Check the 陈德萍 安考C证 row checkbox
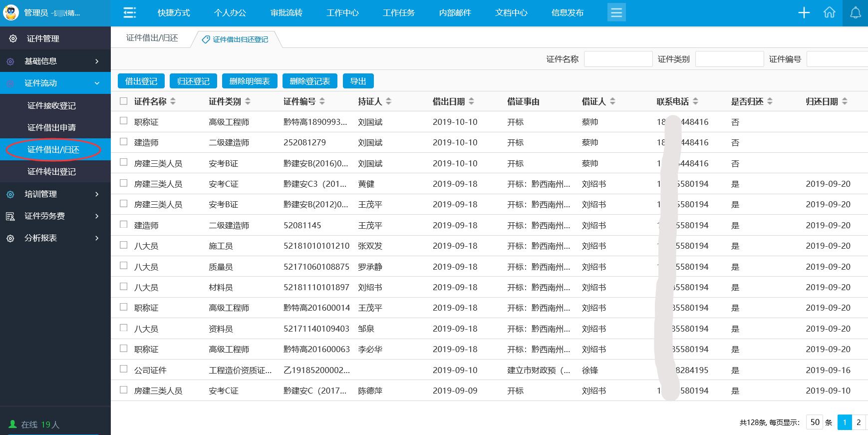868x435 pixels. pyautogui.click(x=124, y=390)
